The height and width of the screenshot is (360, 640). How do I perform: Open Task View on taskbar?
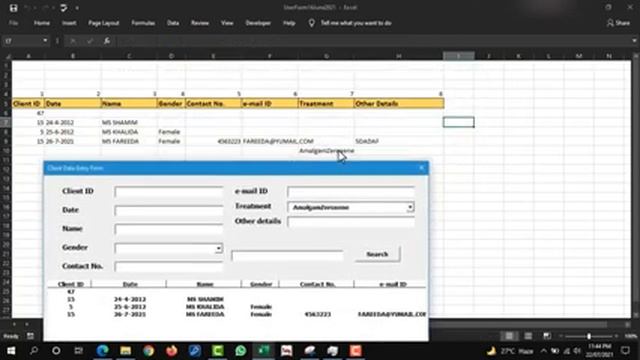78,351
